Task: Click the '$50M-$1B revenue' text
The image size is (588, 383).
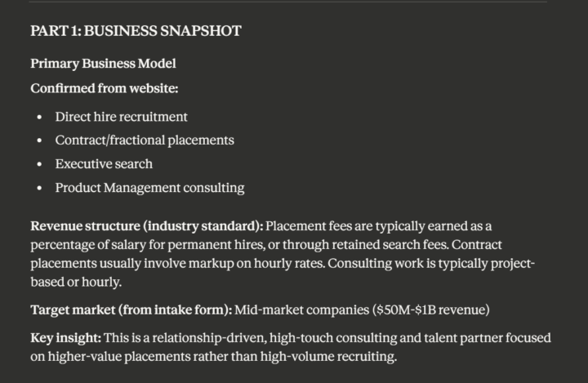Action: [431, 310]
